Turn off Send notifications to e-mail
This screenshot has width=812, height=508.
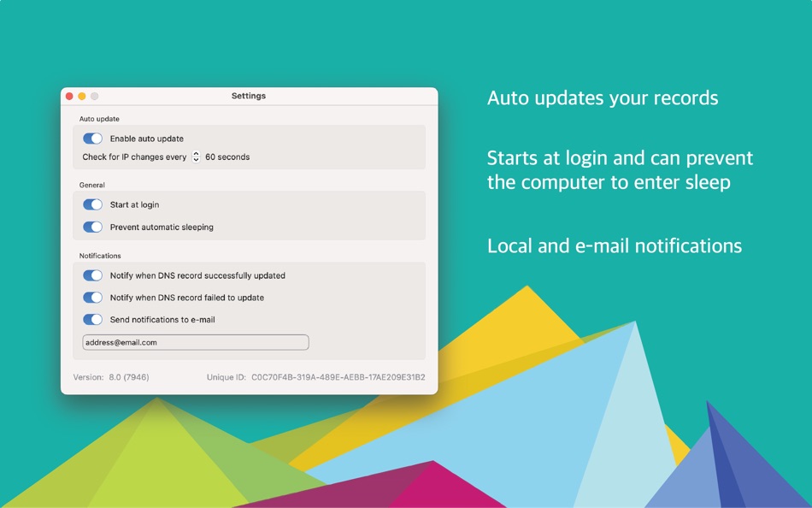click(x=92, y=319)
